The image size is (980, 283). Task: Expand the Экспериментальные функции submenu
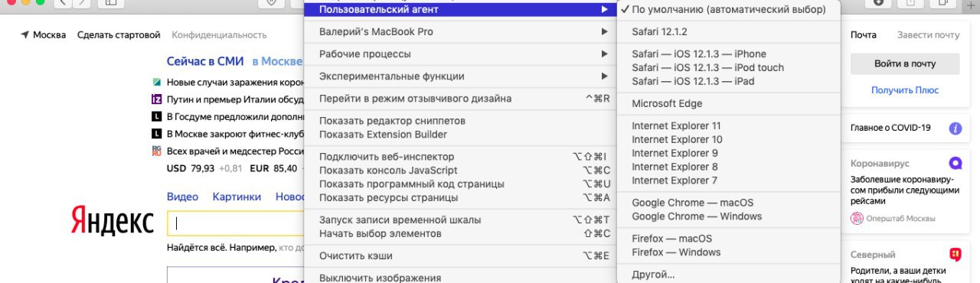(x=460, y=76)
